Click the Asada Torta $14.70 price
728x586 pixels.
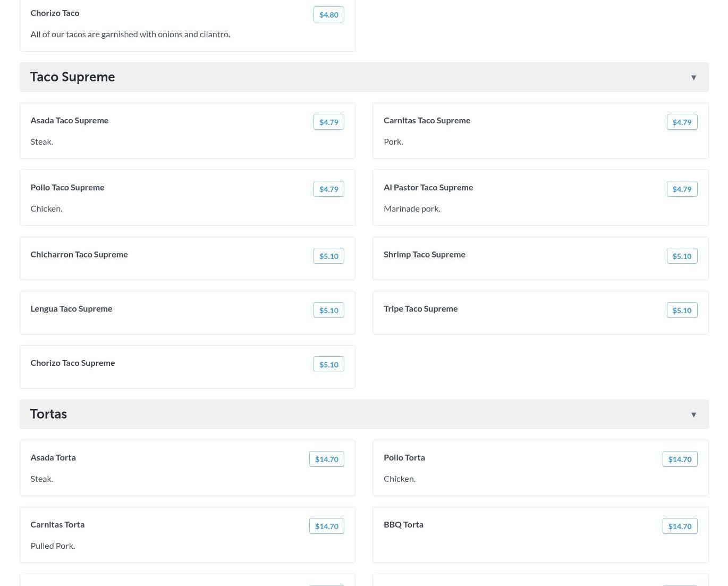(x=326, y=459)
